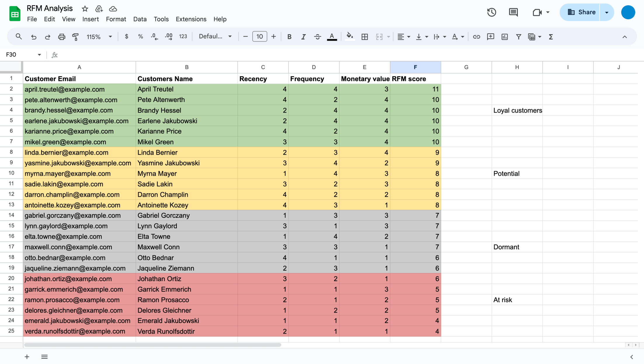The width and height of the screenshot is (644, 364).
Task: Open the Share options dropdown arrow
Action: coord(607,12)
